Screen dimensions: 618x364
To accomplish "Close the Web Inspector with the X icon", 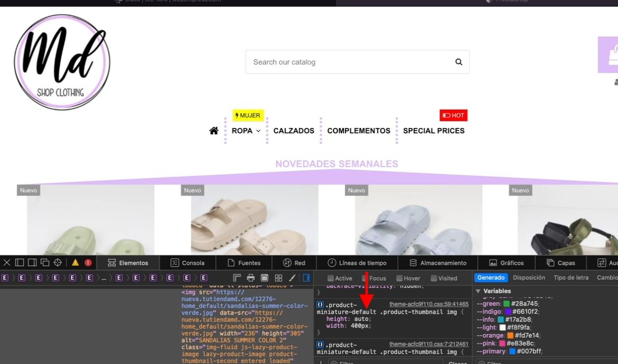I will point(7,262).
